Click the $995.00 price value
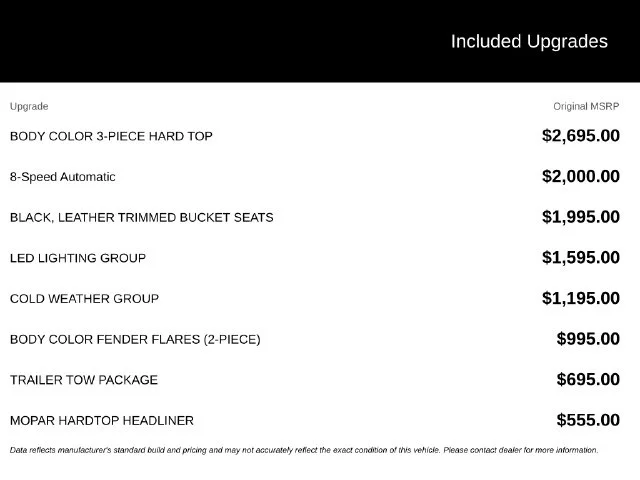Screen dimensions: 640x480 (x=588, y=339)
